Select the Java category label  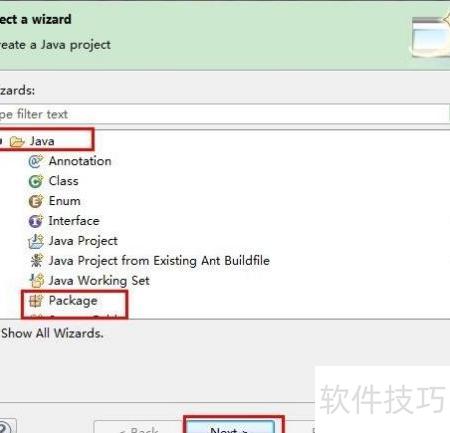point(42,141)
